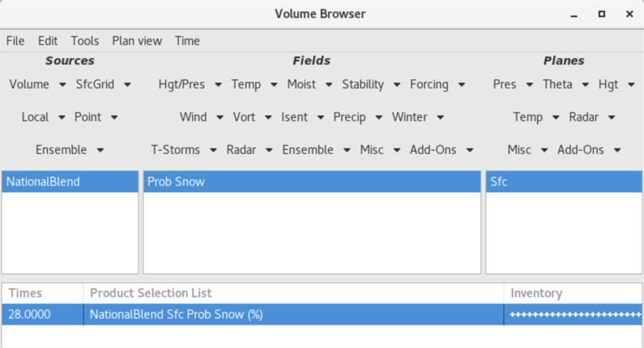
Task: Open the Tools menu
Action: (84, 41)
